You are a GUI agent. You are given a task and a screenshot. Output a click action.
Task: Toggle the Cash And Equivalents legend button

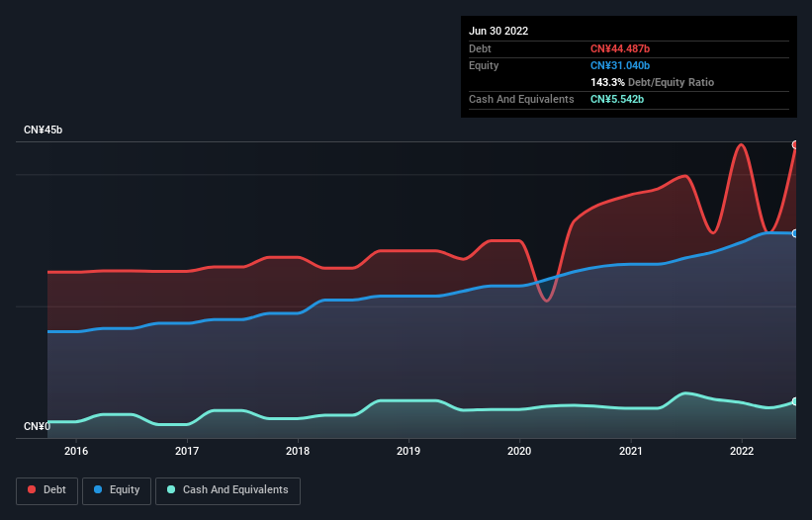pyautogui.click(x=227, y=490)
